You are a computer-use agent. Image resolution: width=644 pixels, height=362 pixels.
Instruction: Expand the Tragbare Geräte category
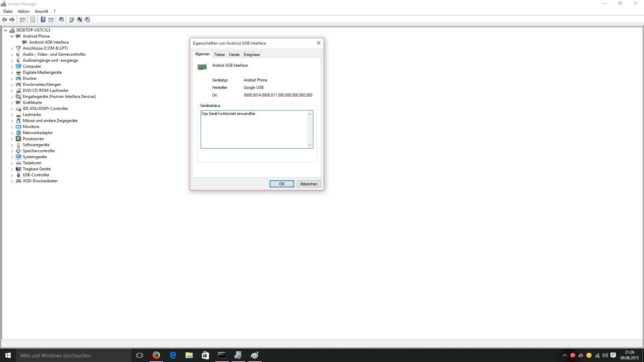(x=12, y=169)
